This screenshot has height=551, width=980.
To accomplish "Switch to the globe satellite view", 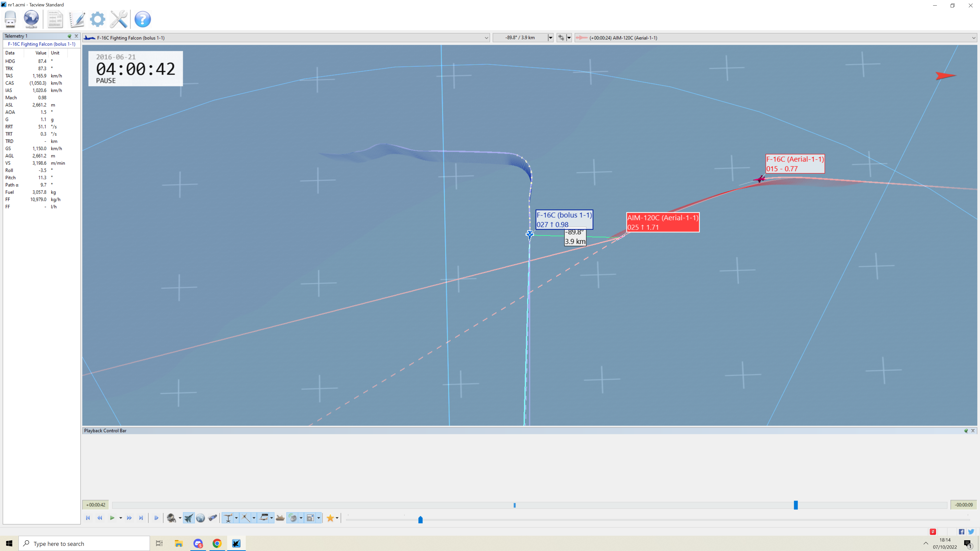I will coord(201,518).
